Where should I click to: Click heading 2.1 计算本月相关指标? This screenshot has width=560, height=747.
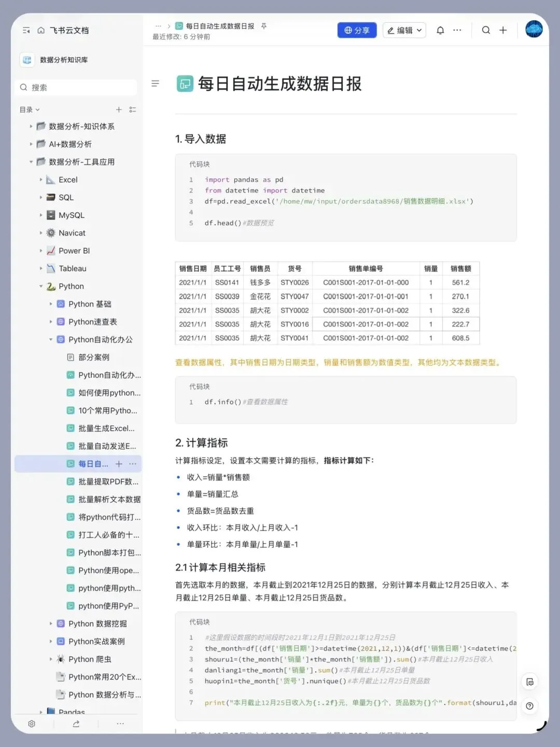(220, 568)
